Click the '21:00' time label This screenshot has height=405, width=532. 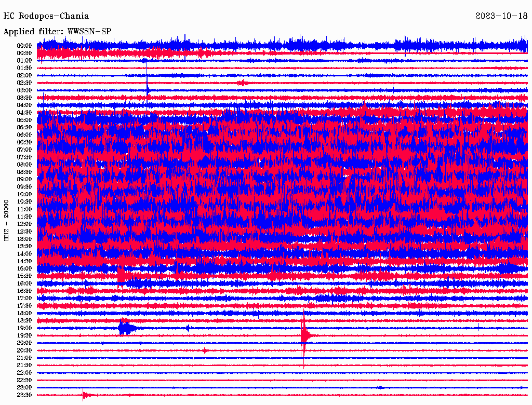point(24,358)
